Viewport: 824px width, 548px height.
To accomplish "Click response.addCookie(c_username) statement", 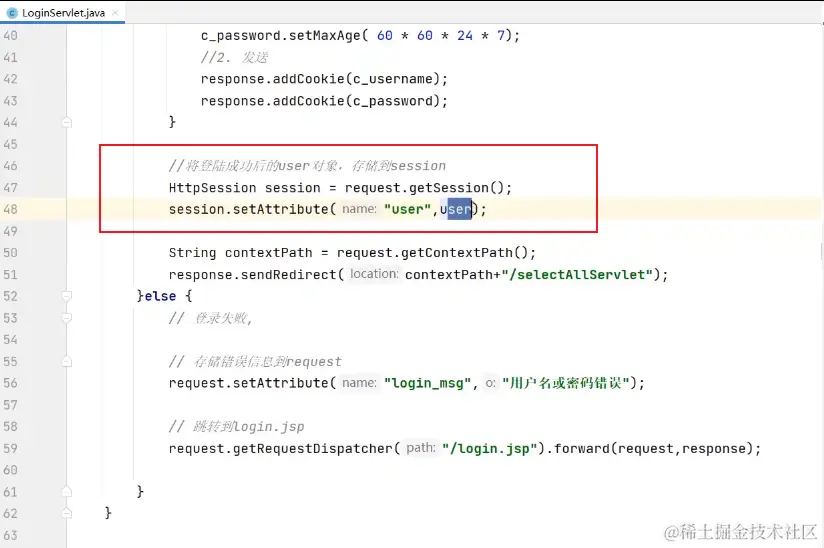I will pos(324,79).
